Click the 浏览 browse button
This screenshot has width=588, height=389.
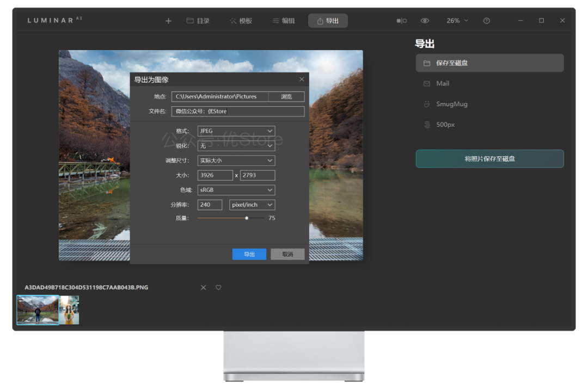[286, 97]
